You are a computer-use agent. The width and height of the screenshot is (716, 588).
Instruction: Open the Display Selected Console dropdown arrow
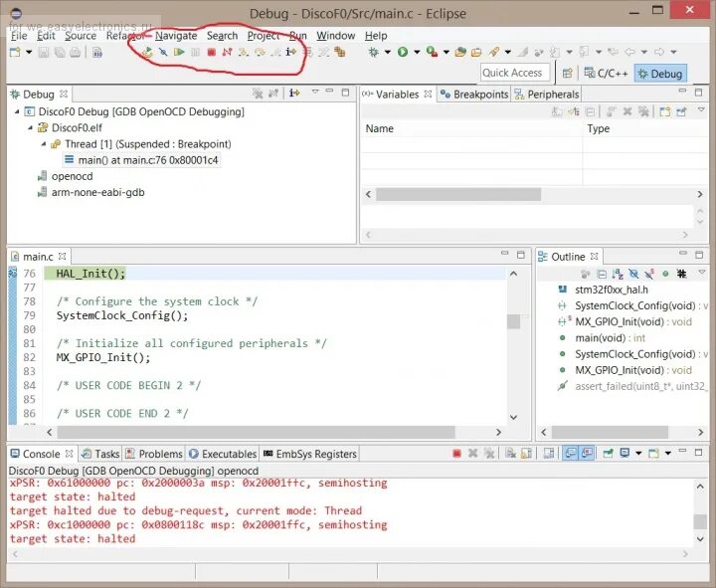(638, 454)
